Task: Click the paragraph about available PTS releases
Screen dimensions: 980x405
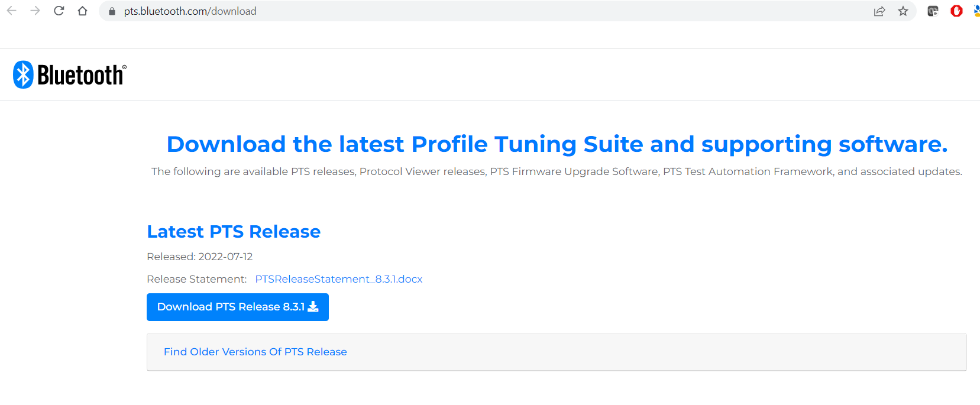Action: tap(557, 171)
